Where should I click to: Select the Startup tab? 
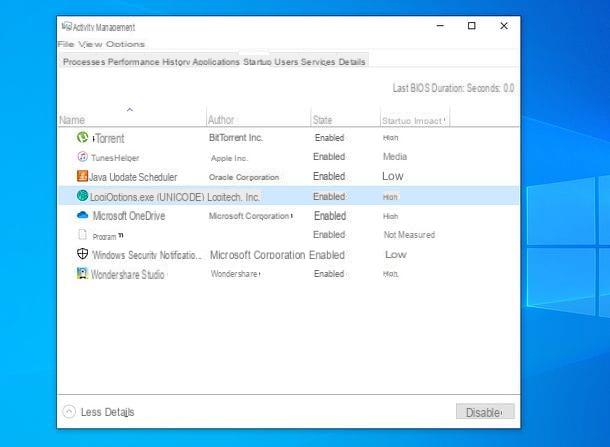[257, 62]
